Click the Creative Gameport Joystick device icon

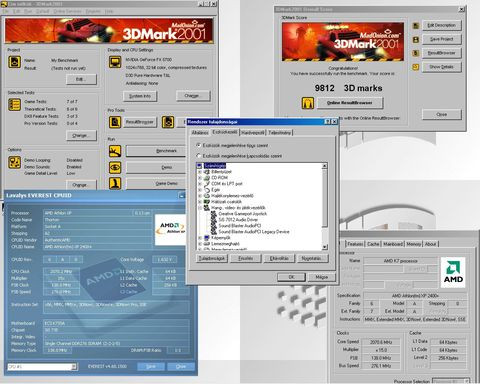pos(214,214)
